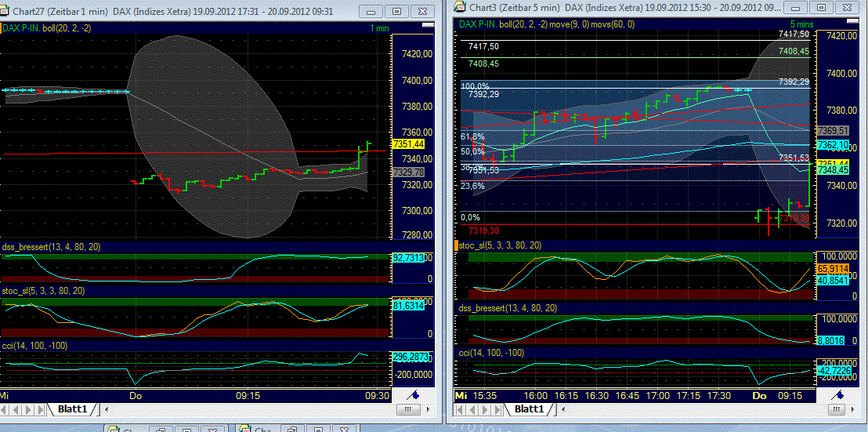
Task: Maximize the Chart27 window
Action: tap(396, 12)
